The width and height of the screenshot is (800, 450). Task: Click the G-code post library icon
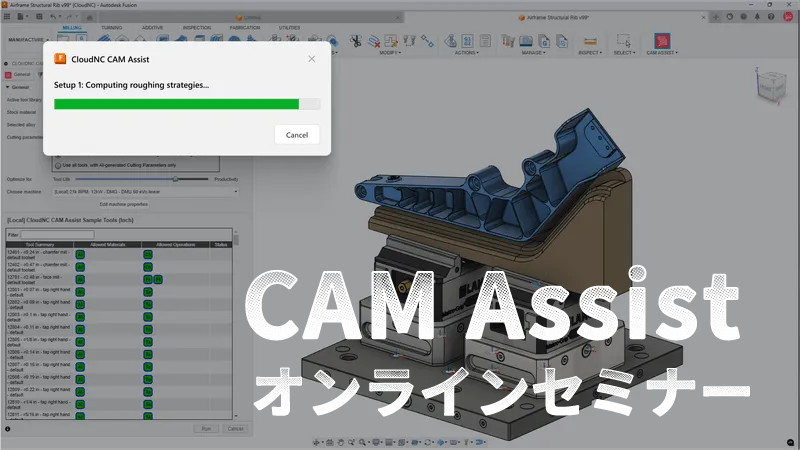click(x=544, y=41)
